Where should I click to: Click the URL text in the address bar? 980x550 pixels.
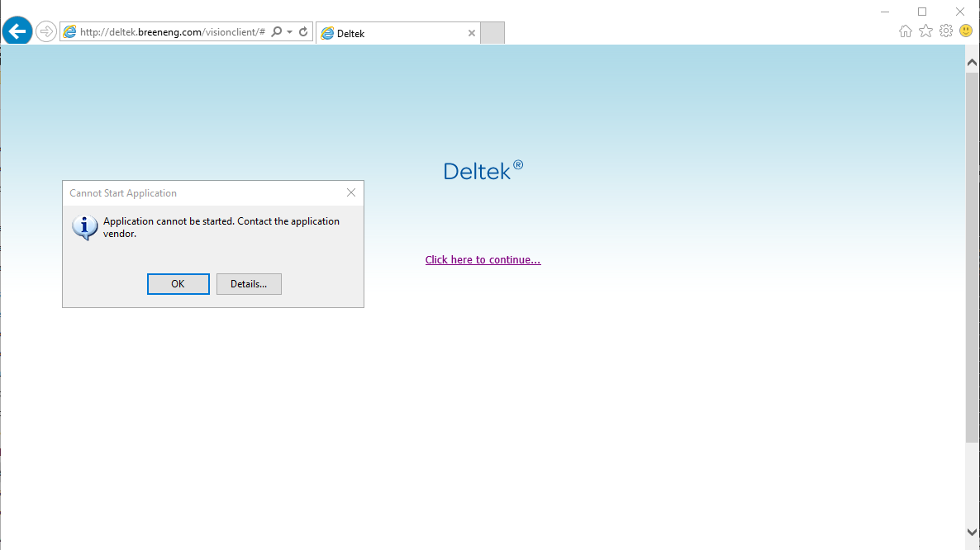pos(173,32)
